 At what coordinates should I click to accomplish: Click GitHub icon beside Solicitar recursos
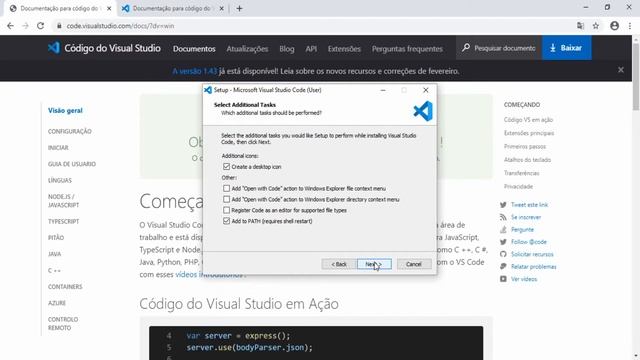503,254
